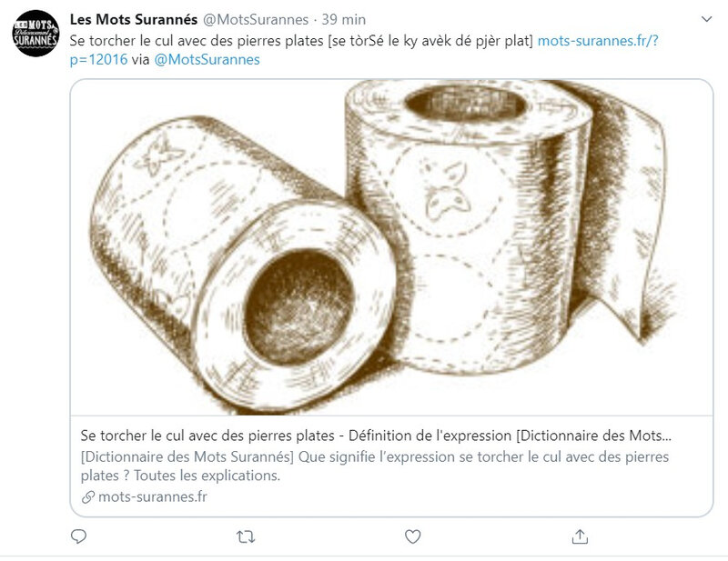This screenshot has width=728, height=561.
Task: Like the tweet with the heart icon
Action: pyautogui.click(x=412, y=536)
